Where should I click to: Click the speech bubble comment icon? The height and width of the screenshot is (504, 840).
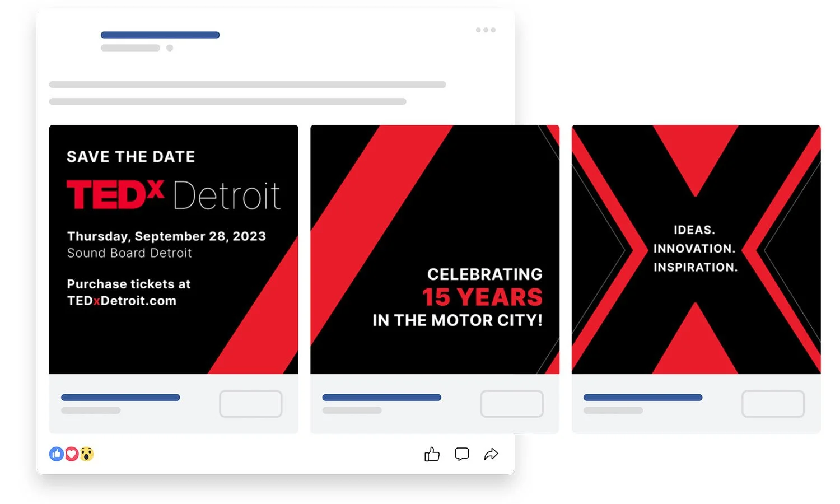point(462,454)
